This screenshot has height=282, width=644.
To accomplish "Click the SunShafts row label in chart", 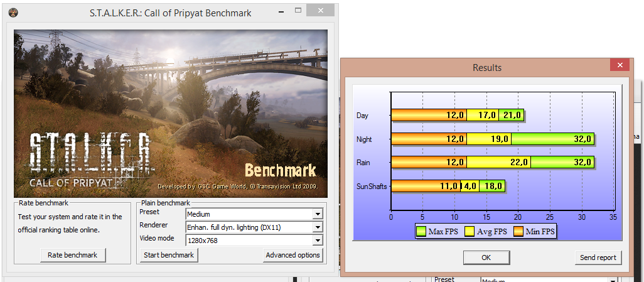I will pyautogui.click(x=372, y=187).
